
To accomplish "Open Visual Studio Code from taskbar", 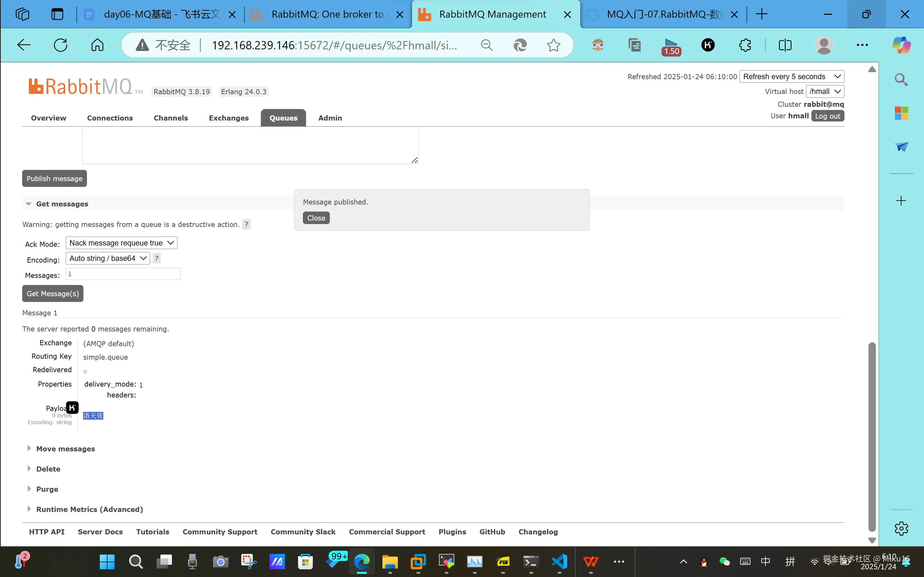I will [559, 561].
